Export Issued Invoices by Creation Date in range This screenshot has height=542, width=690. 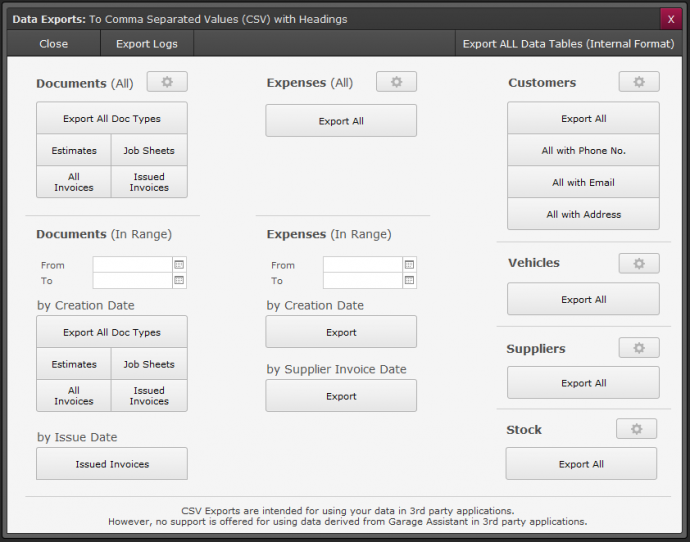pyautogui.click(x=149, y=396)
